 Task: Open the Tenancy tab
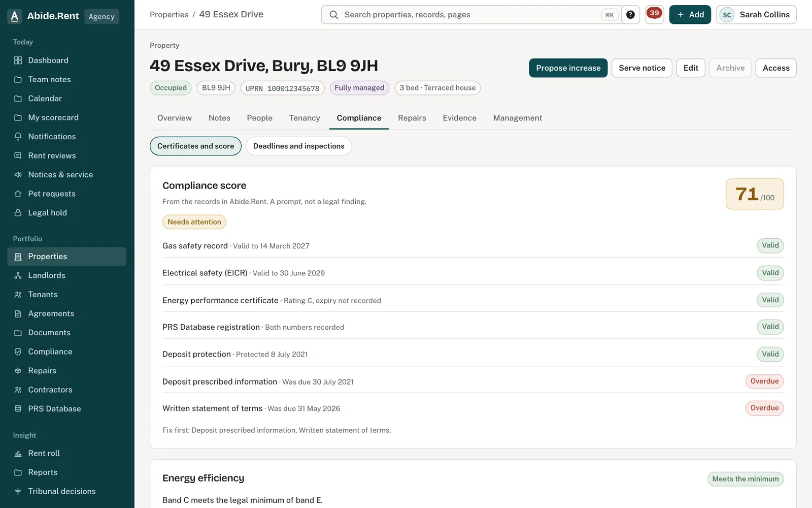[304, 118]
